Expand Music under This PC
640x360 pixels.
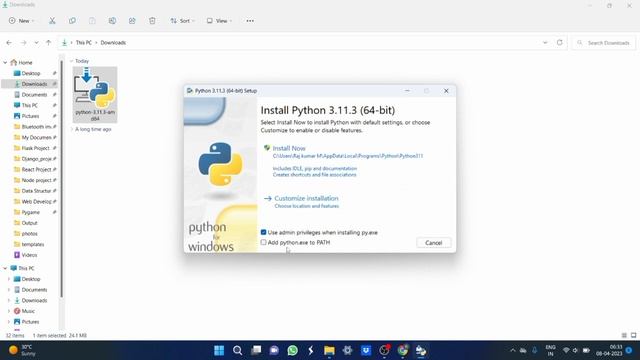(x=9, y=311)
